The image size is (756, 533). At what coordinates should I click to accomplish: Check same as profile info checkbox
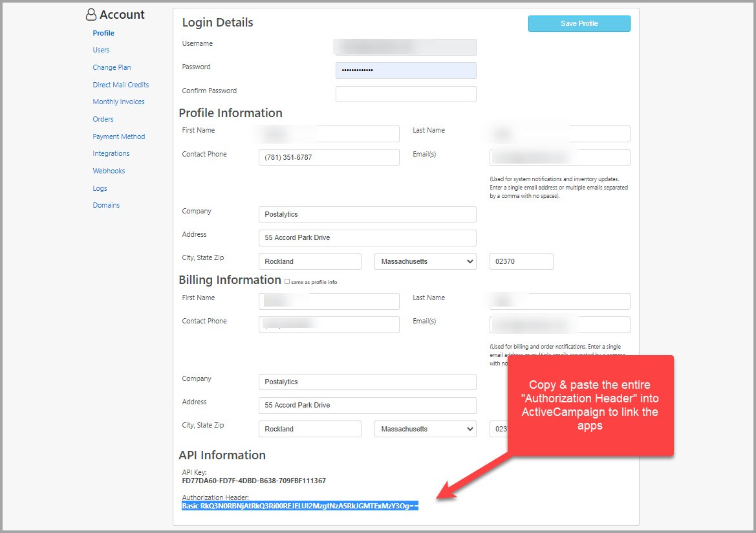point(287,281)
